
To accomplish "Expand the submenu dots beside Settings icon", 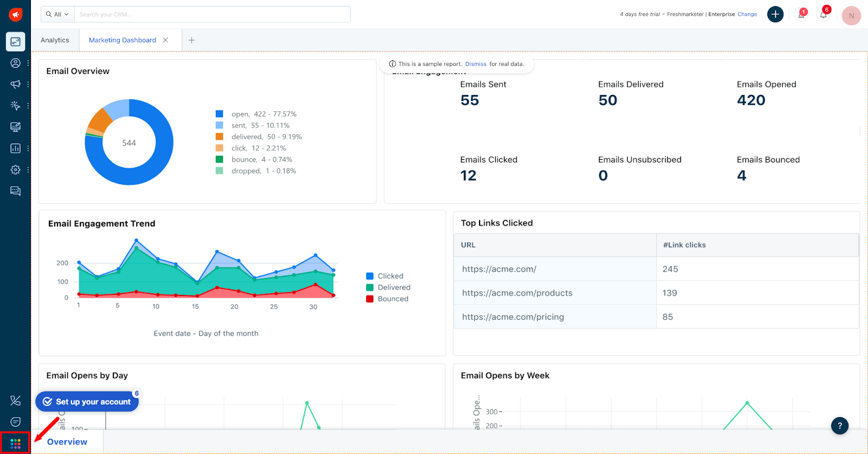I will tap(28, 169).
